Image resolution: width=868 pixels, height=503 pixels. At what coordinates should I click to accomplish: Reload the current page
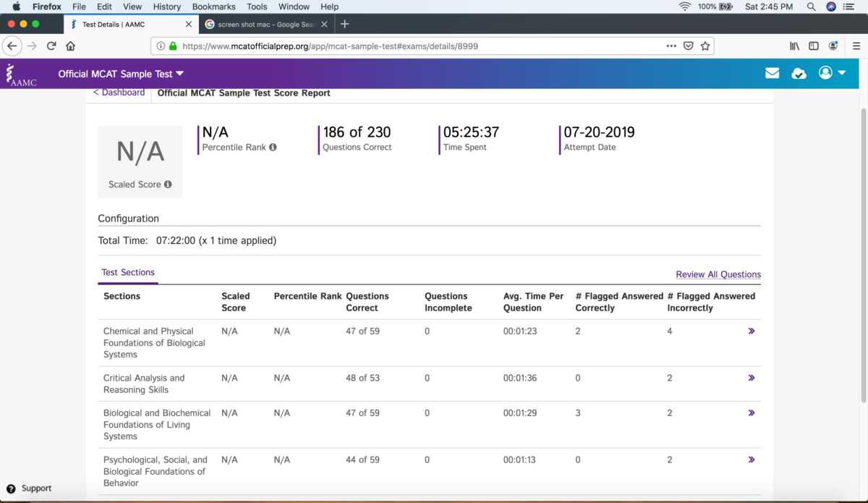(51, 46)
